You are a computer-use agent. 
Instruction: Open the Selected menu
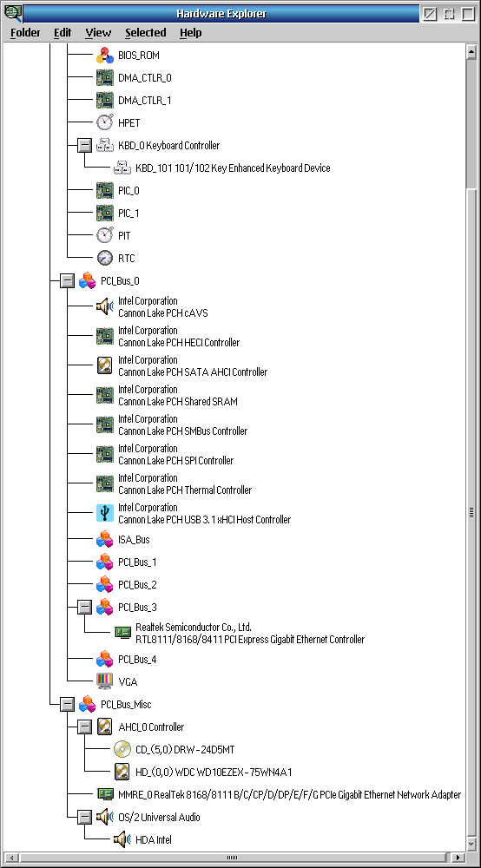tap(146, 33)
